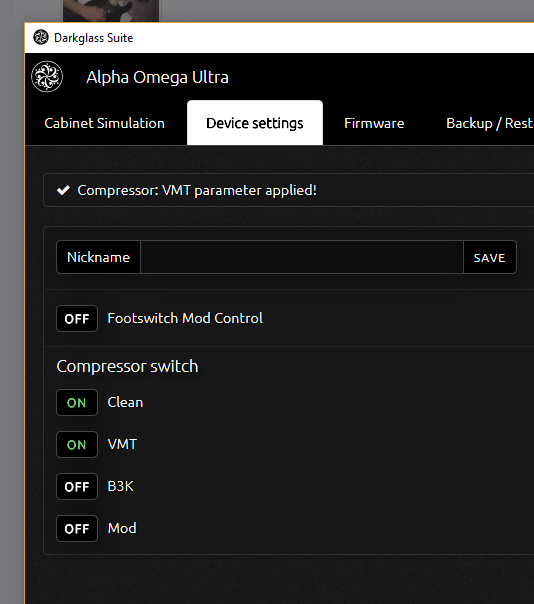The width and height of the screenshot is (534, 604).
Task: Click the Compressor switch section heading
Action: (x=127, y=366)
